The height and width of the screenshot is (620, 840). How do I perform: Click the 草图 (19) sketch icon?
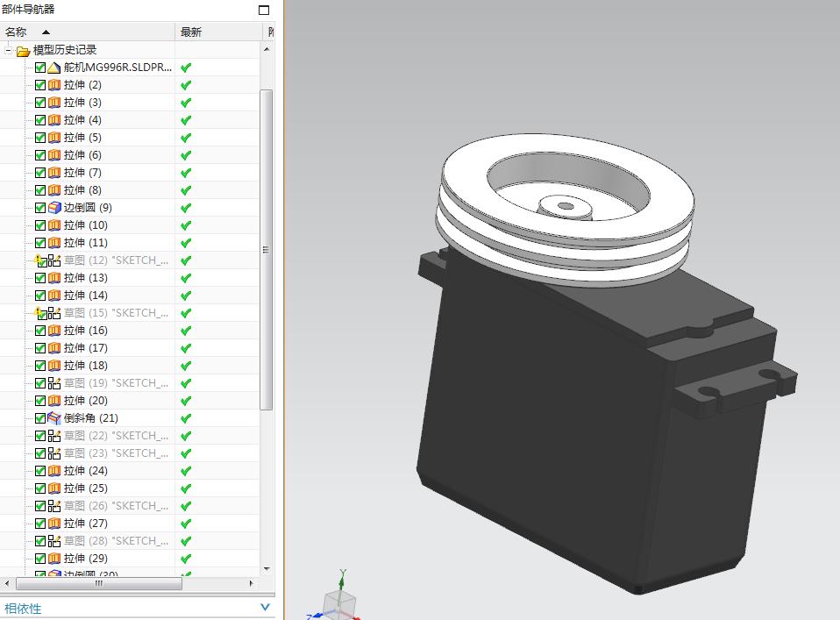pos(54,383)
